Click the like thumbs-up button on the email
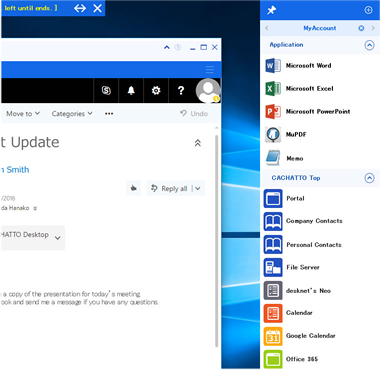 pos(133,188)
